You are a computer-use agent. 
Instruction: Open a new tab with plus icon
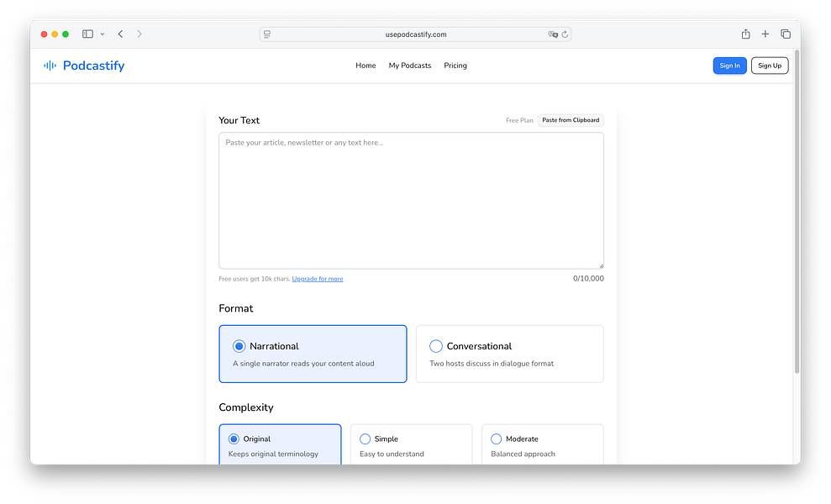765,34
